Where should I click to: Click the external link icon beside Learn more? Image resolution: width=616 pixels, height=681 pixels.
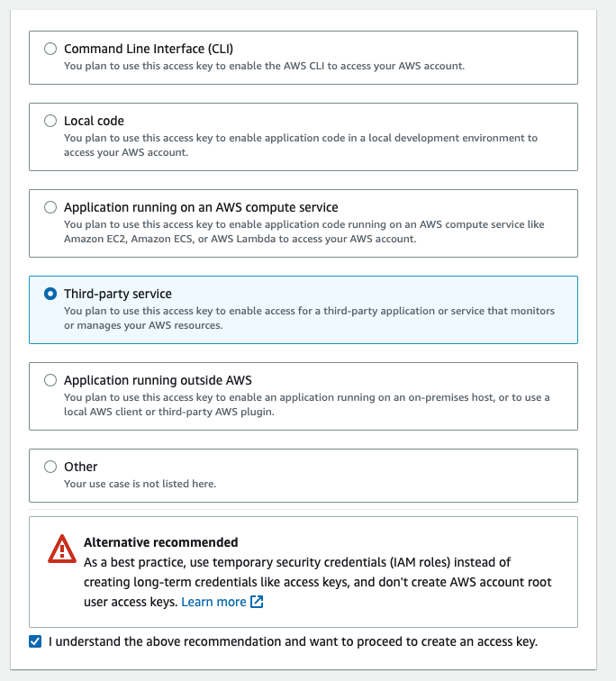(257, 602)
